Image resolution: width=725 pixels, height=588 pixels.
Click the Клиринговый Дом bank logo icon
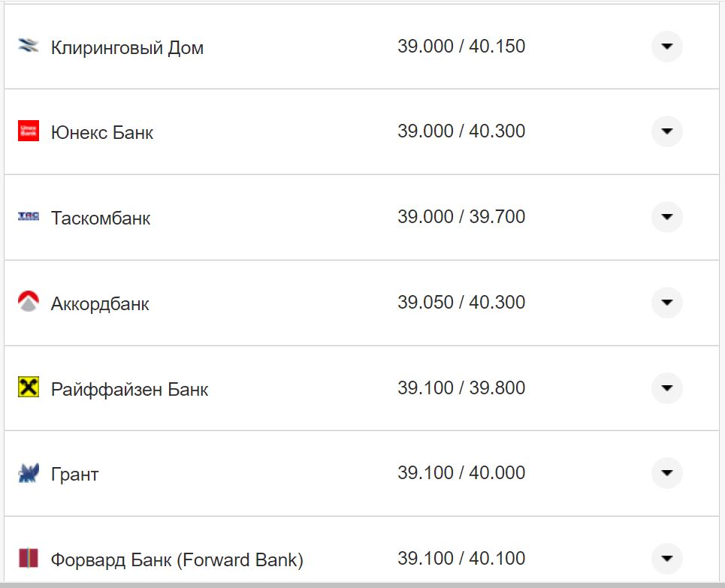(28, 46)
